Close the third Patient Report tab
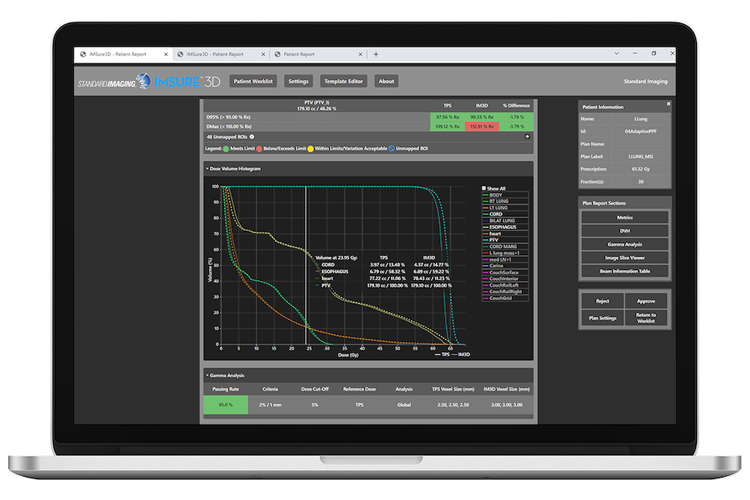750x500 pixels. point(360,55)
